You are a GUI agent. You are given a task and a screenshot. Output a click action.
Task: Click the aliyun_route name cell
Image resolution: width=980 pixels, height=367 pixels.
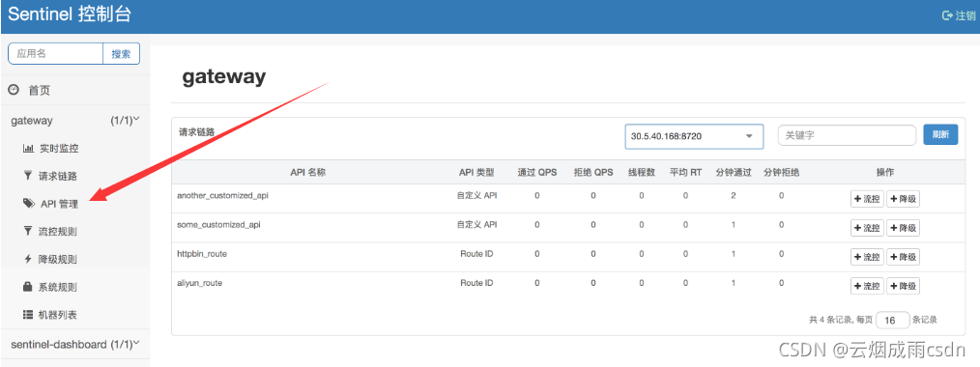click(x=199, y=283)
